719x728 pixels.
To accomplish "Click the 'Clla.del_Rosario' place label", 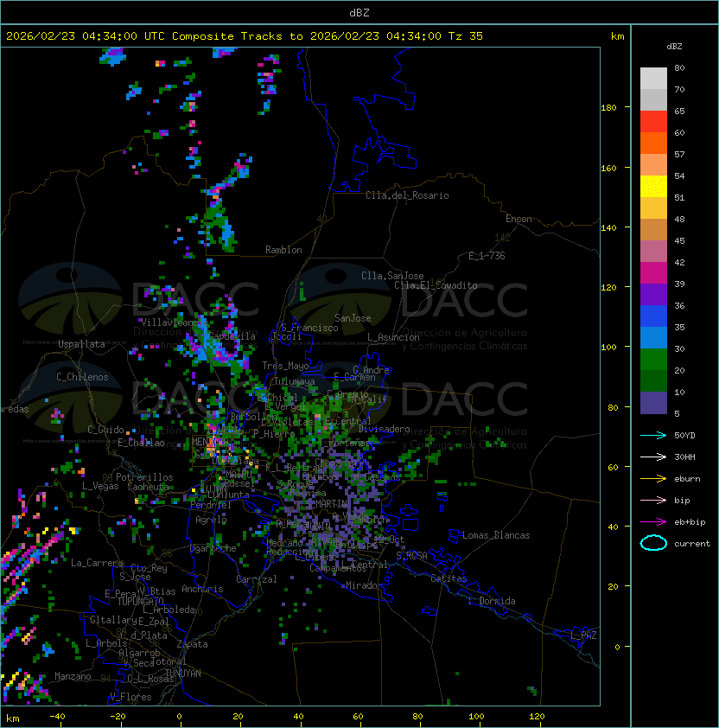I will (x=407, y=196).
